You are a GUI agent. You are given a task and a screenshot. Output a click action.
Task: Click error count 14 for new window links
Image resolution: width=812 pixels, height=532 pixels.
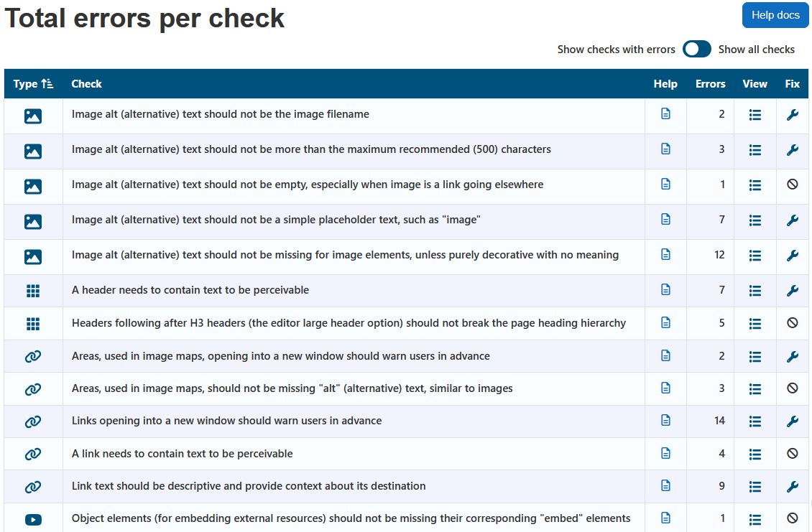pos(719,421)
